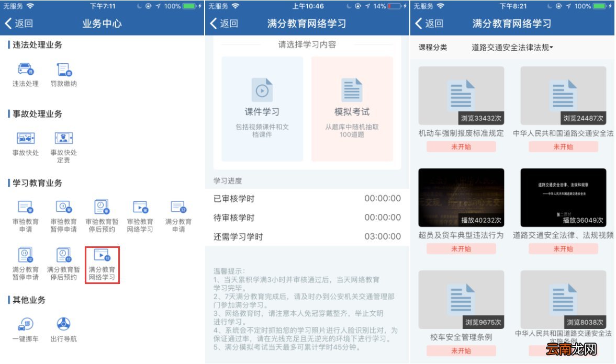The image size is (616, 364).
Task: Go back from course list screen
Action: [429, 24]
